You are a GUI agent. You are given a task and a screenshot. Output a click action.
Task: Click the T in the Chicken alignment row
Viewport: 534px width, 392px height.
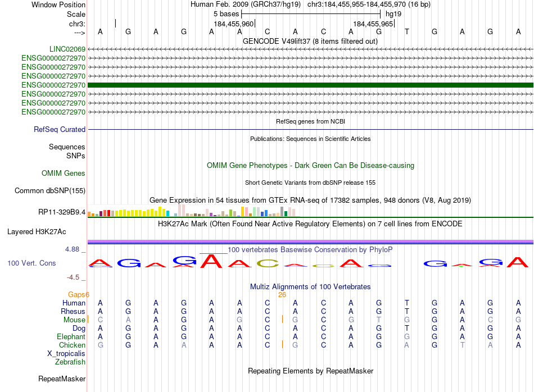(463, 345)
